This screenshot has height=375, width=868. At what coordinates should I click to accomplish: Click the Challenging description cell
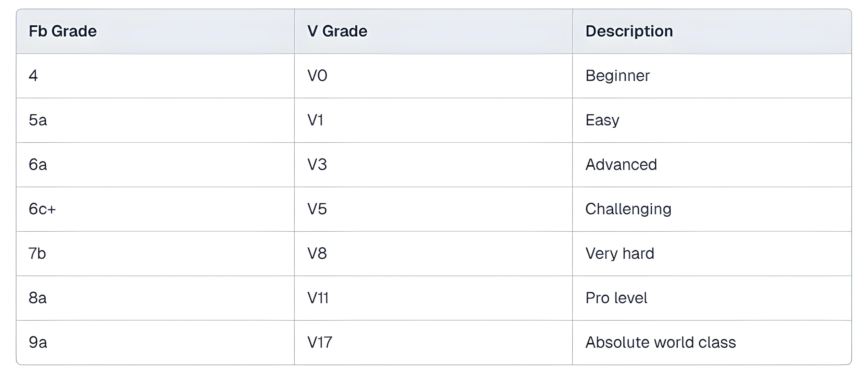tap(628, 209)
